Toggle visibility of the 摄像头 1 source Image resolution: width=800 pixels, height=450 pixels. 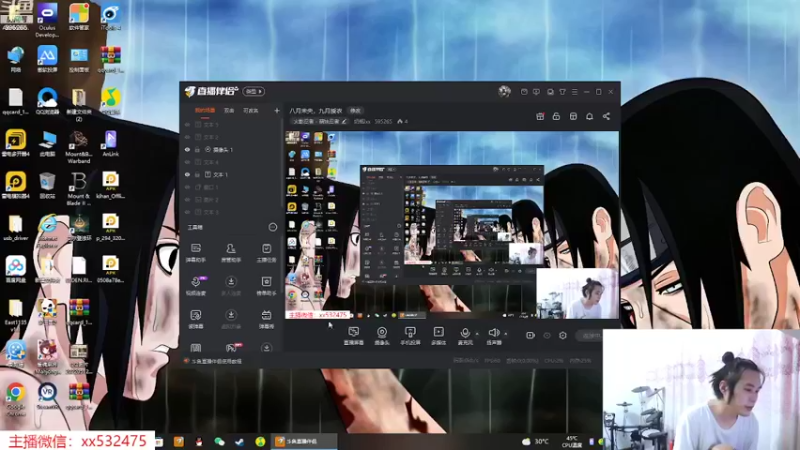click(x=187, y=149)
